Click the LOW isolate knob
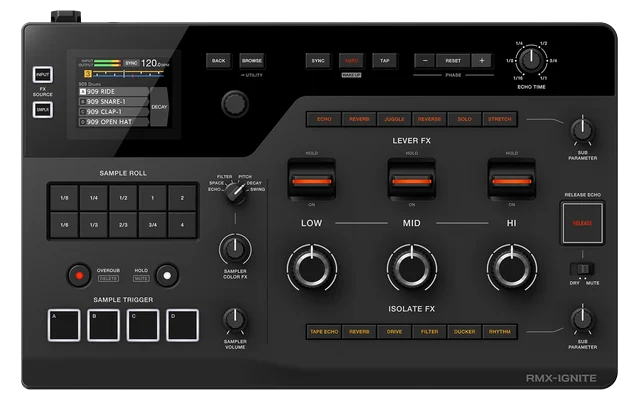 [x=312, y=268]
